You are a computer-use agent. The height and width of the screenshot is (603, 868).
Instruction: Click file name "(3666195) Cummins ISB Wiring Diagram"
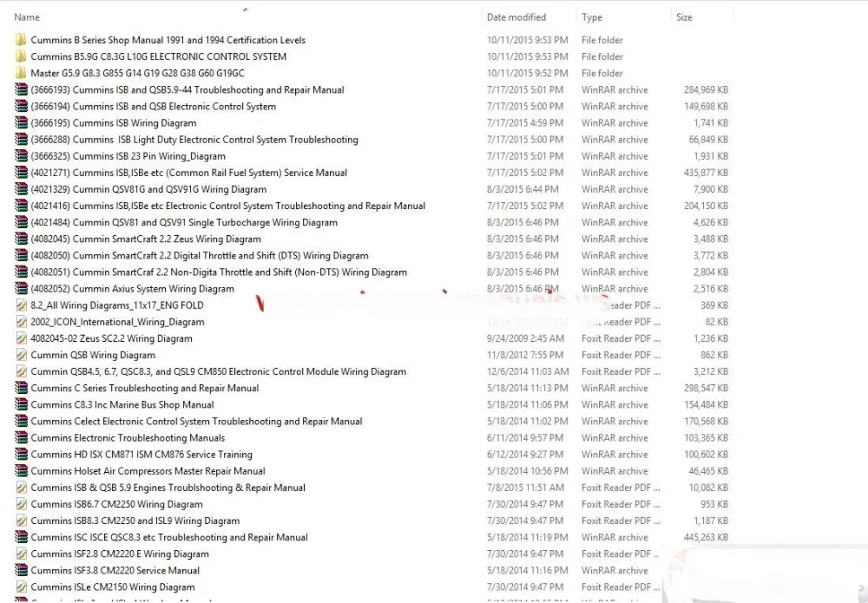(114, 123)
